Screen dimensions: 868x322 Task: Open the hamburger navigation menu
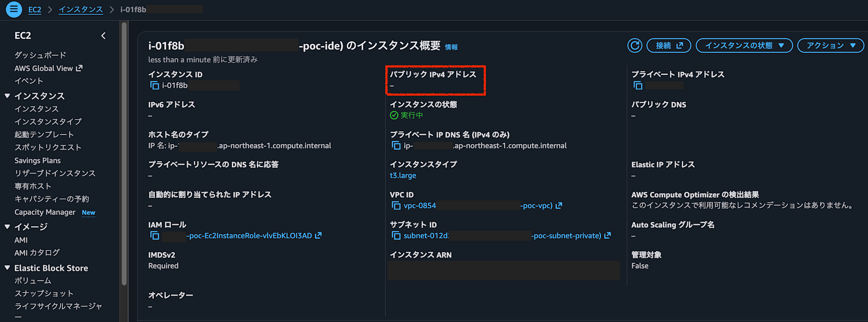point(14,9)
